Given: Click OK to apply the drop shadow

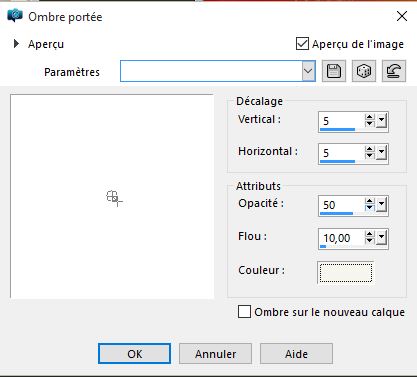Looking at the screenshot, I should 134,354.
